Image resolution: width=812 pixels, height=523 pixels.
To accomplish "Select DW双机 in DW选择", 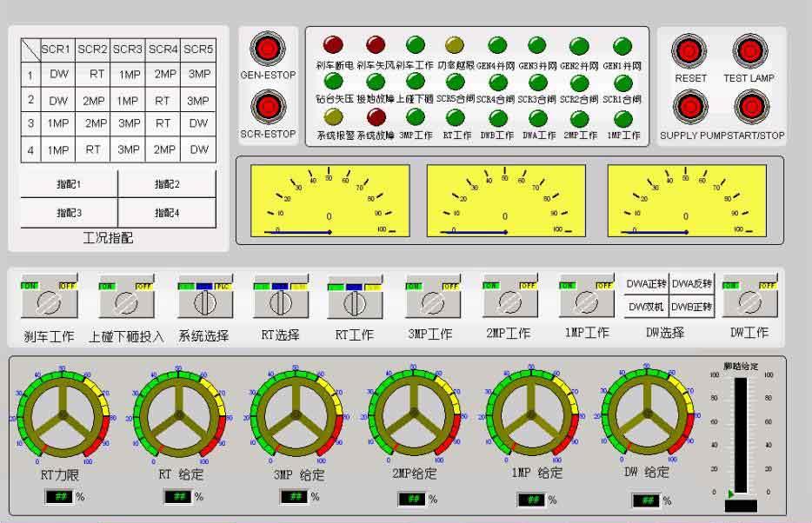I will (646, 307).
